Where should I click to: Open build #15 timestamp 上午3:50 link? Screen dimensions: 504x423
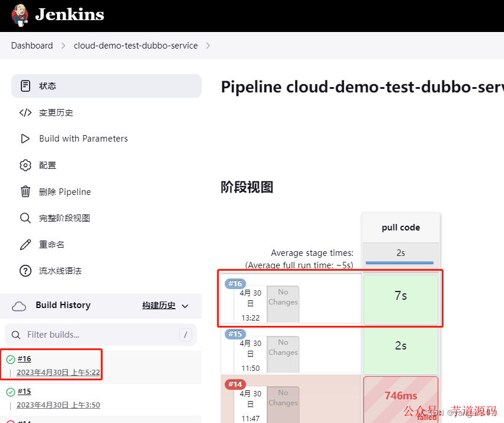tap(58, 405)
